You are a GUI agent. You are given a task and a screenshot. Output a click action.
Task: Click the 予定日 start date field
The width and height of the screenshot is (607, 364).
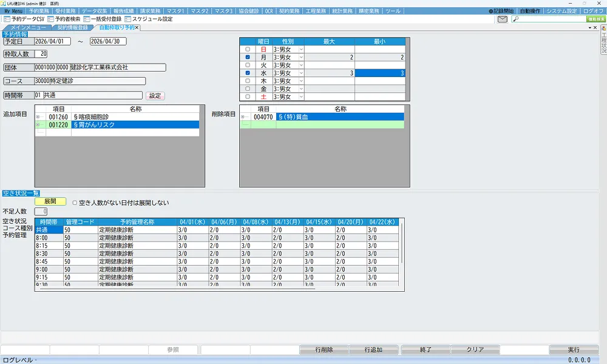[52, 41]
